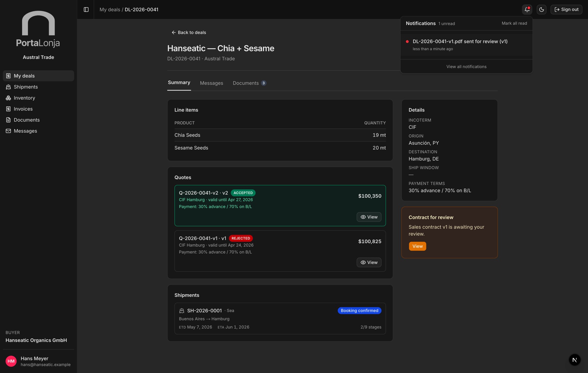This screenshot has height=373, width=588.
Task: Click the Shipments ship icon in sidebar
Action: tap(8, 87)
